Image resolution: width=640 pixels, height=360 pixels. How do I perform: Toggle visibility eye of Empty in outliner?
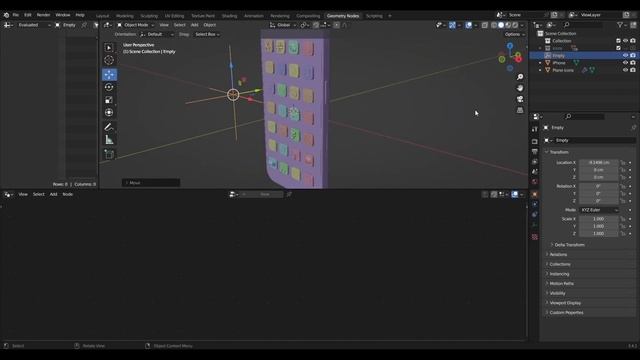(625, 56)
